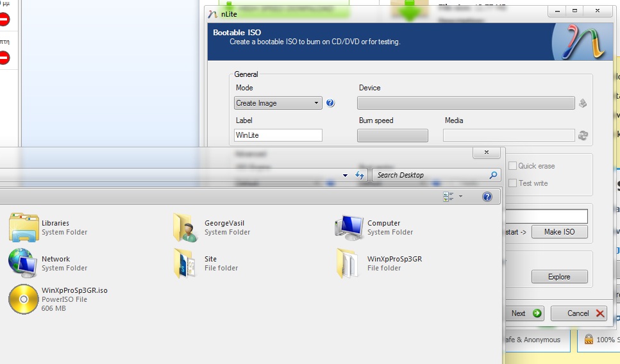Click the Search Desktop magnifier icon
This screenshot has height=364, width=620.
[493, 175]
